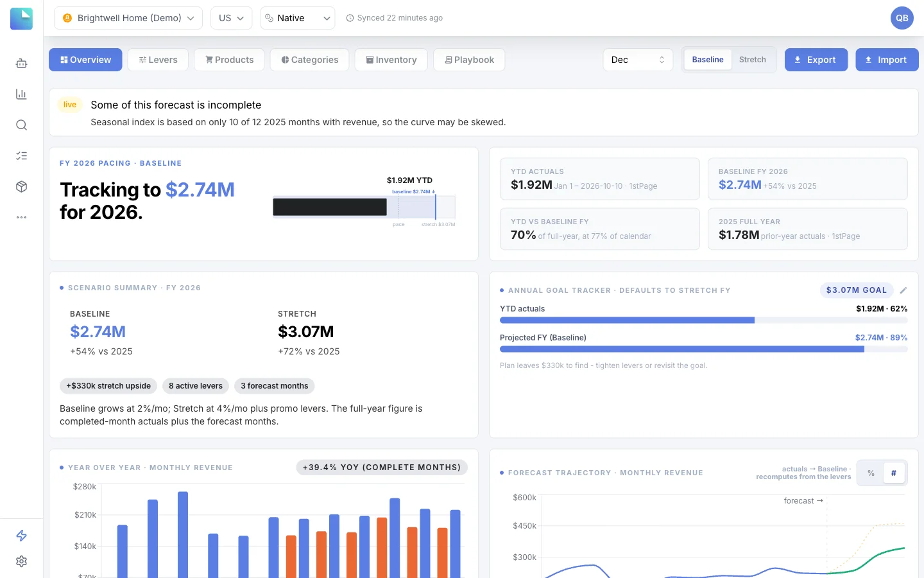Click the $2.74M · 89% projected value
Screen dimensions: 924x578
pos(881,338)
